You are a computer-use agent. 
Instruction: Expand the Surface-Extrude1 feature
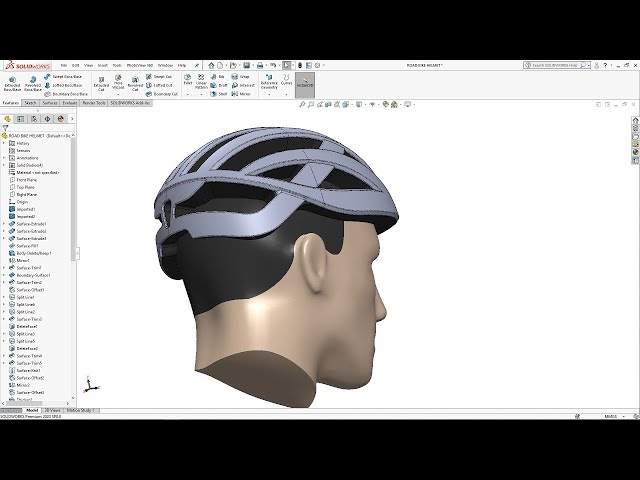click(x=4, y=224)
